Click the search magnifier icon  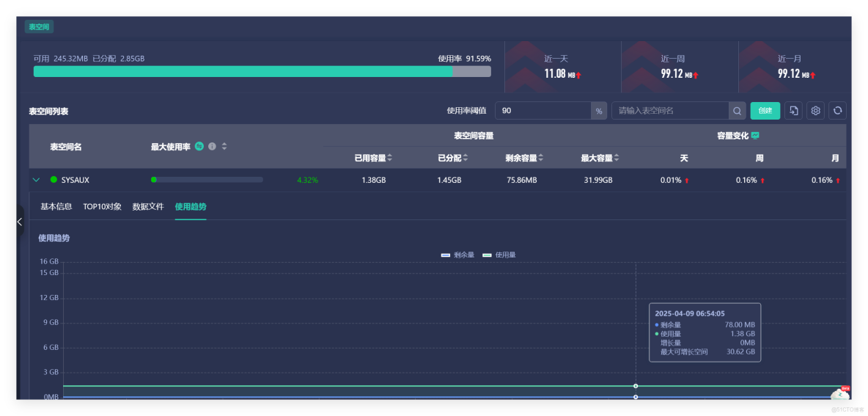pos(737,111)
